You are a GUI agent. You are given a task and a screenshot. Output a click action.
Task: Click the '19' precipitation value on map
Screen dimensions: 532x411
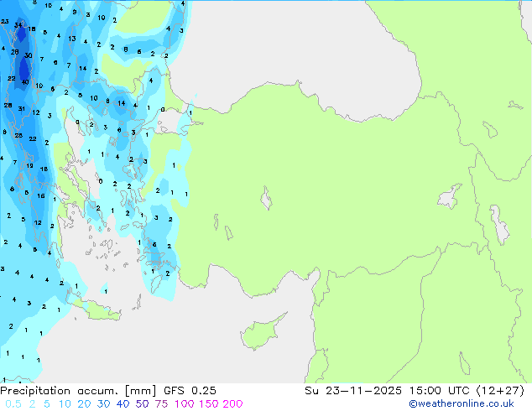(x=29, y=166)
